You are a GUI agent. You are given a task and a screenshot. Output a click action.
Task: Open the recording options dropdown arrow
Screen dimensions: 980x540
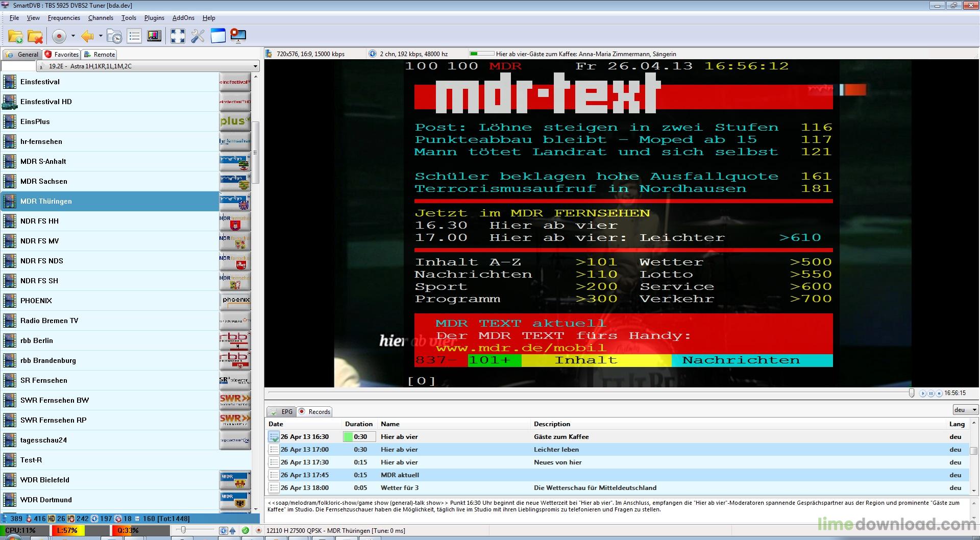point(72,36)
